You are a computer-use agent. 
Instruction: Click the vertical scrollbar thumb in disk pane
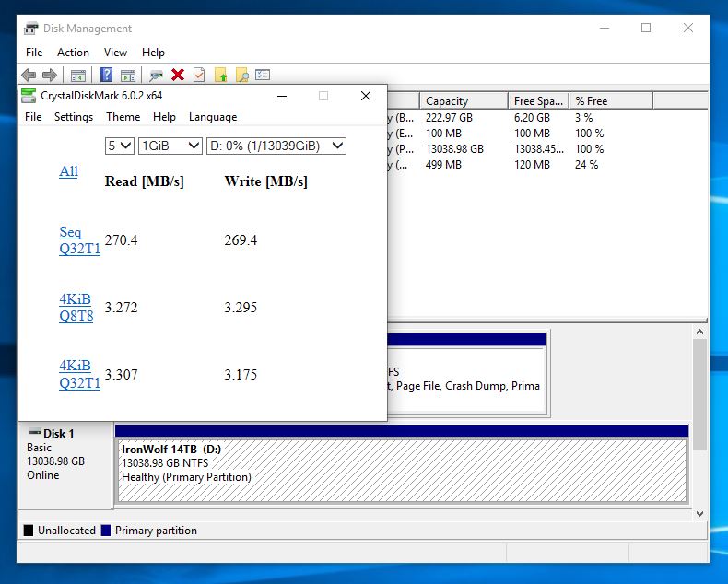(x=699, y=394)
